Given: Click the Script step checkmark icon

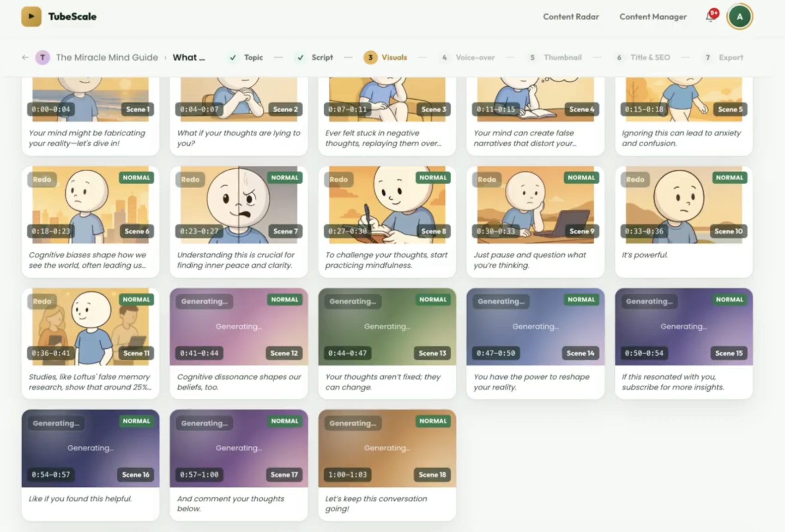Looking at the screenshot, I should click(x=301, y=57).
